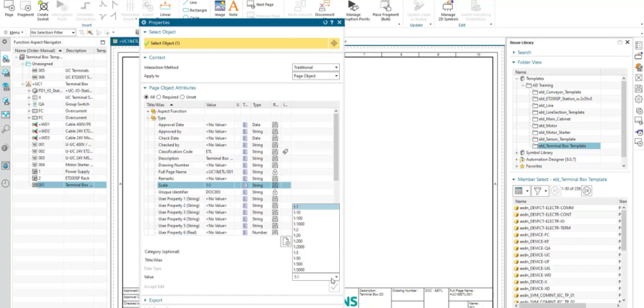Open the History clock sidebar icon
The height and width of the screenshot is (308, 644).
pyautogui.click(x=5, y=184)
